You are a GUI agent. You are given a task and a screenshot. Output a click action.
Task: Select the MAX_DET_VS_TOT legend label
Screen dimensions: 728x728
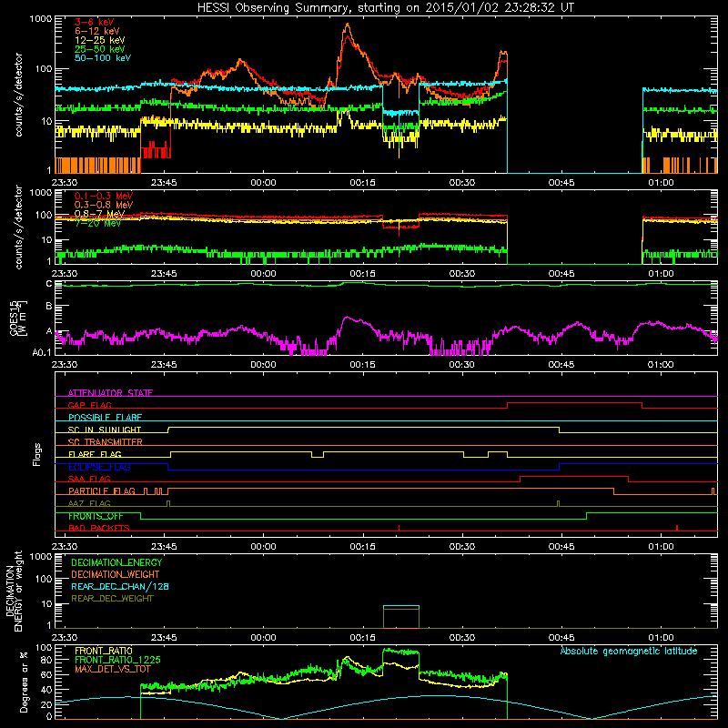click(x=113, y=669)
